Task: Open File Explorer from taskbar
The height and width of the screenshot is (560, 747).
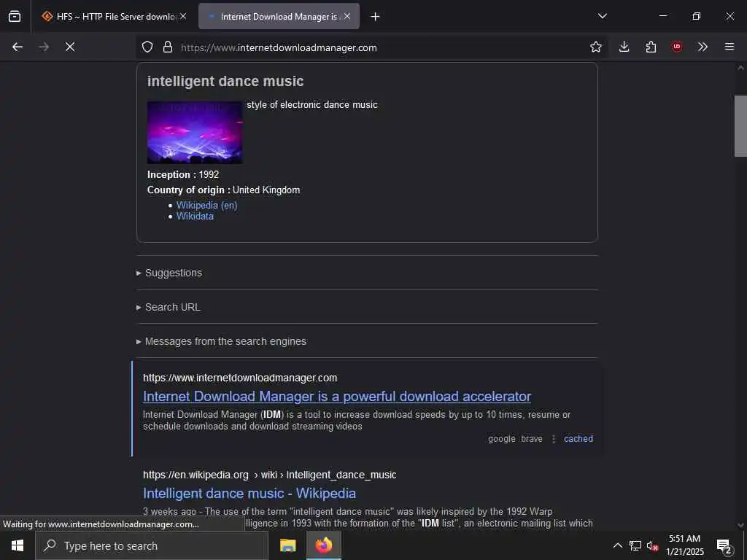Action: (x=287, y=545)
